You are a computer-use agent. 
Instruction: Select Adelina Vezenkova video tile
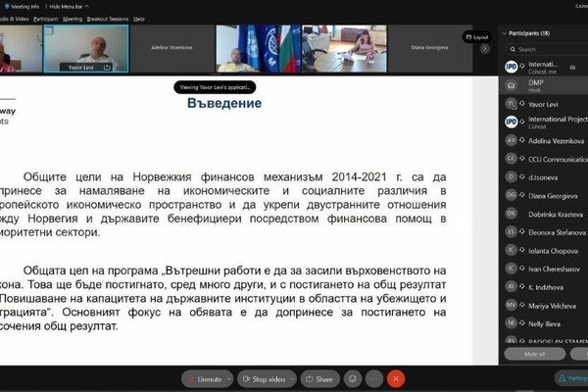tap(171, 48)
